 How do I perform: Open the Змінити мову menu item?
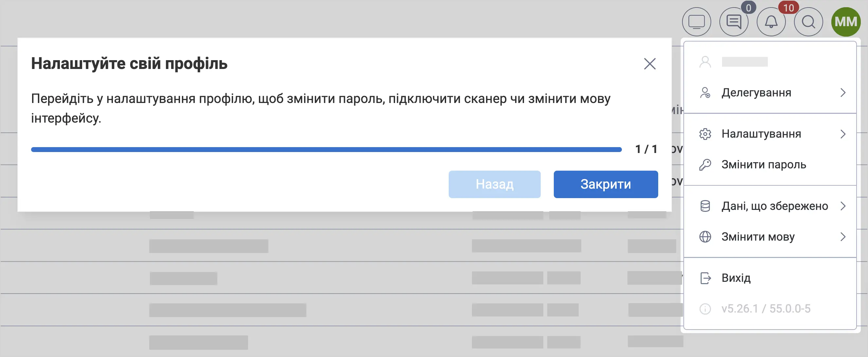770,237
